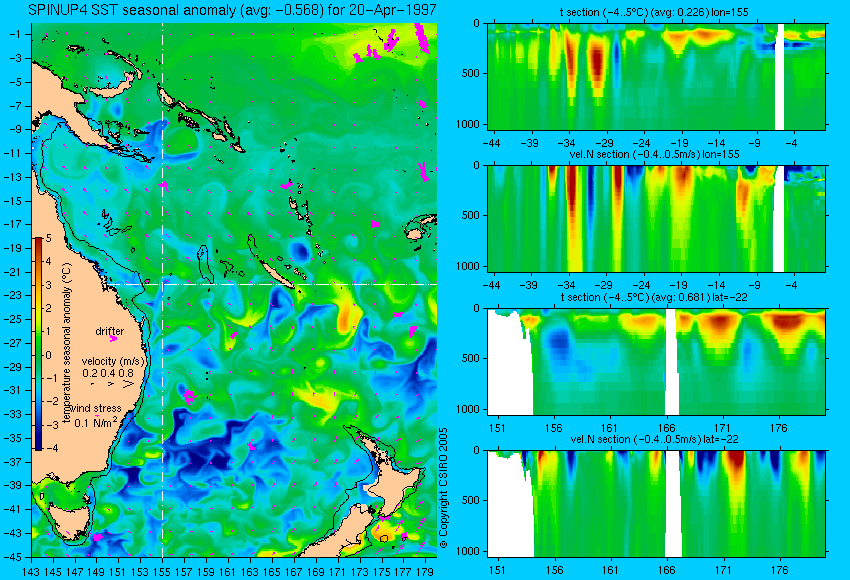Click the map's y-axis tick label -45
The height and width of the screenshot is (580, 850).
tap(15, 557)
